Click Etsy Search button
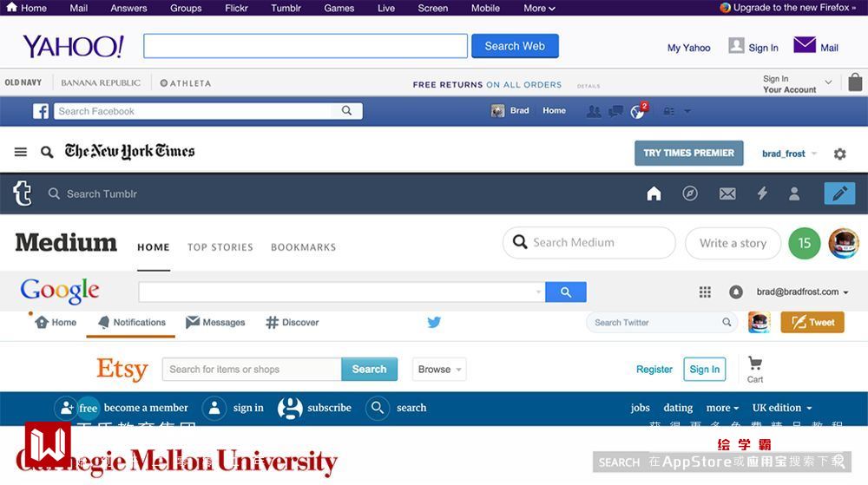The height and width of the screenshot is (485, 868). click(369, 369)
